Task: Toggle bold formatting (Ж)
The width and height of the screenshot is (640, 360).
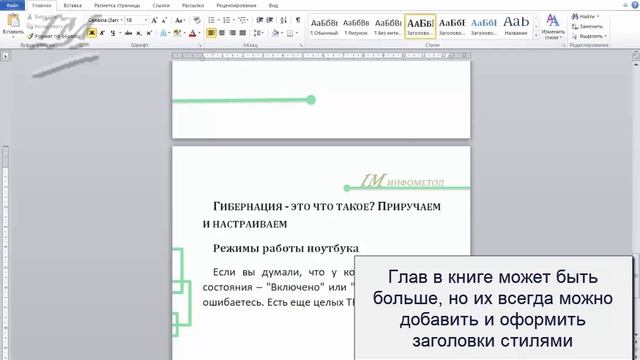Action: pos(92,33)
